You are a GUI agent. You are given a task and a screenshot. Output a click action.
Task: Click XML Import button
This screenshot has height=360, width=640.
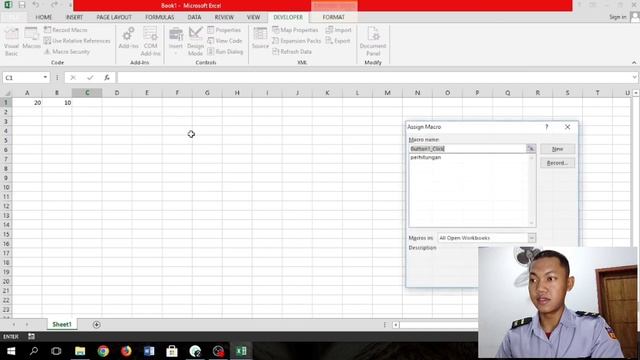click(338, 30)
